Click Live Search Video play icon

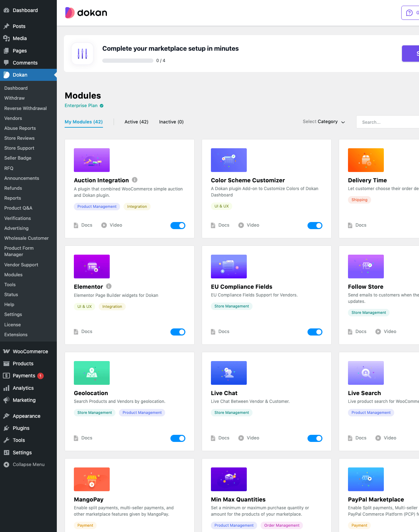tap(378, 438)
